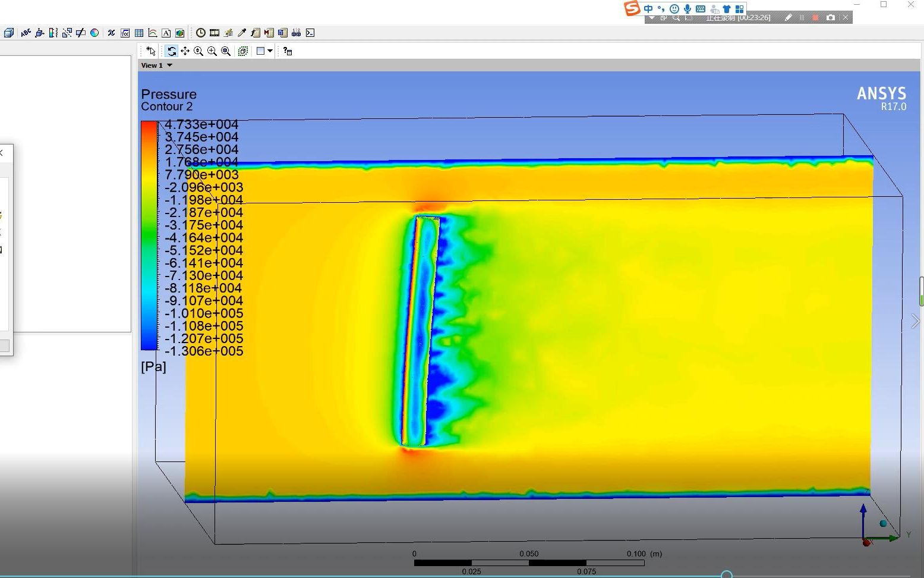
Task: Open the Timestep Selector clock icon
Action: (x=201, y=33)
